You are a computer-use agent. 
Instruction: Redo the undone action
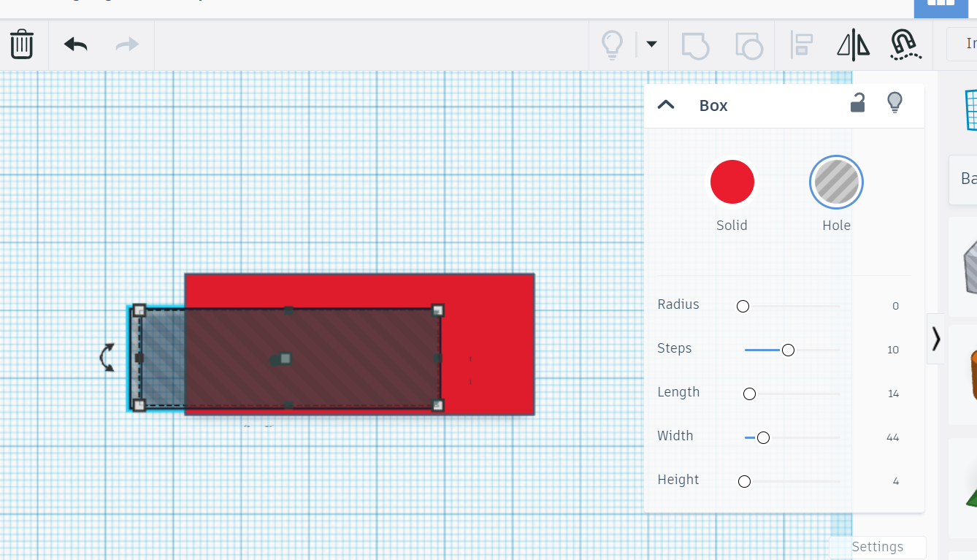pos(127,45)
